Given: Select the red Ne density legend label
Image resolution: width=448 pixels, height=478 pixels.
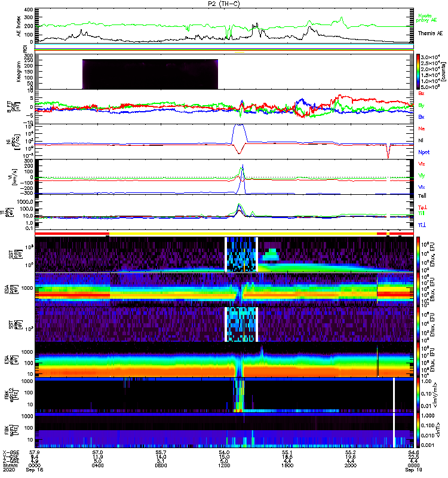Looking at the screenshot, I should pyautogui.click(x=422, y=128).
